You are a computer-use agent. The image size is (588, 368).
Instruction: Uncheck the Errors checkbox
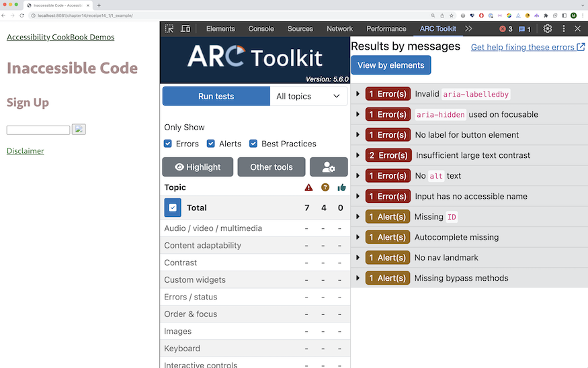point(167,144)
